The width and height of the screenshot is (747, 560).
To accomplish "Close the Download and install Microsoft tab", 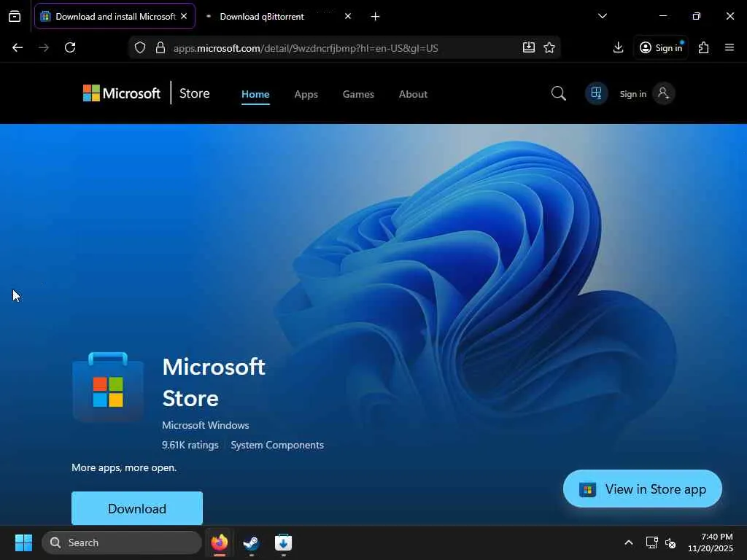I will pos(184,16).
